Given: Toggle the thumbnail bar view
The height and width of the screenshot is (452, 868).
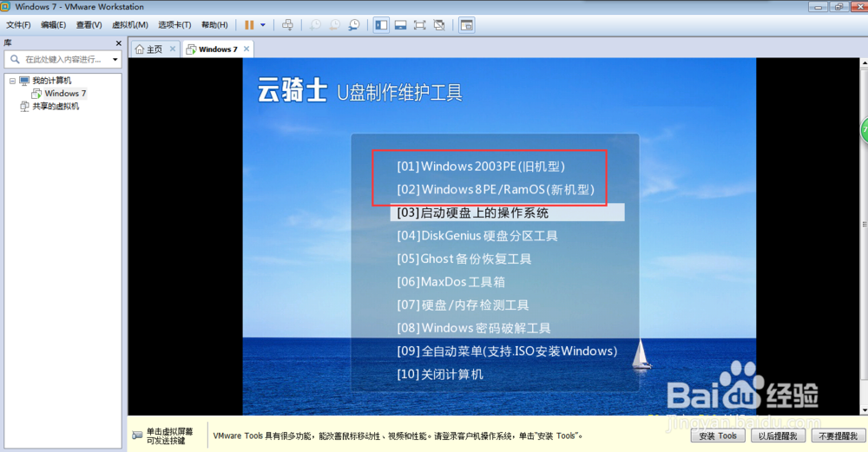Looking at the screenshot, I should (401, 25).
